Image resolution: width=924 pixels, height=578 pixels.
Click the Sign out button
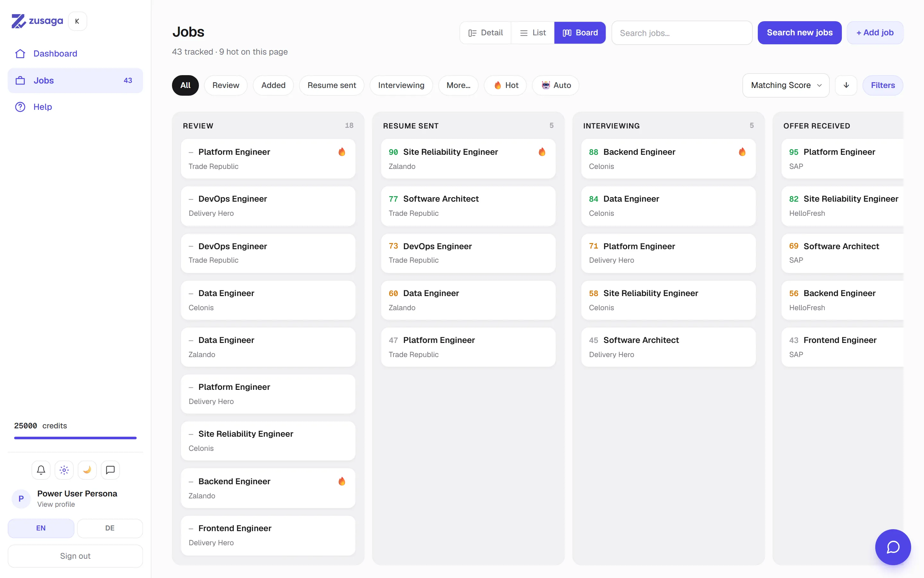(75, 556)
